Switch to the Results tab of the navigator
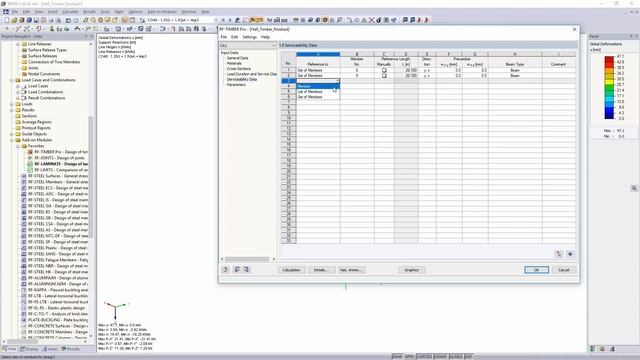640x360 pixels. 71,349
